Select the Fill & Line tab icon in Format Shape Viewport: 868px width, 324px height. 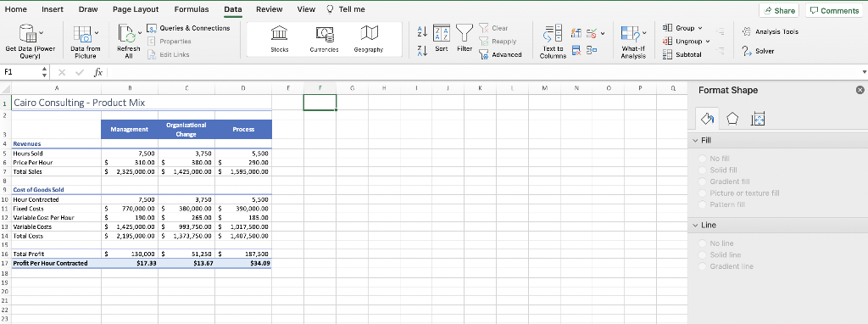pyautogui.click(x=708, y=118)
